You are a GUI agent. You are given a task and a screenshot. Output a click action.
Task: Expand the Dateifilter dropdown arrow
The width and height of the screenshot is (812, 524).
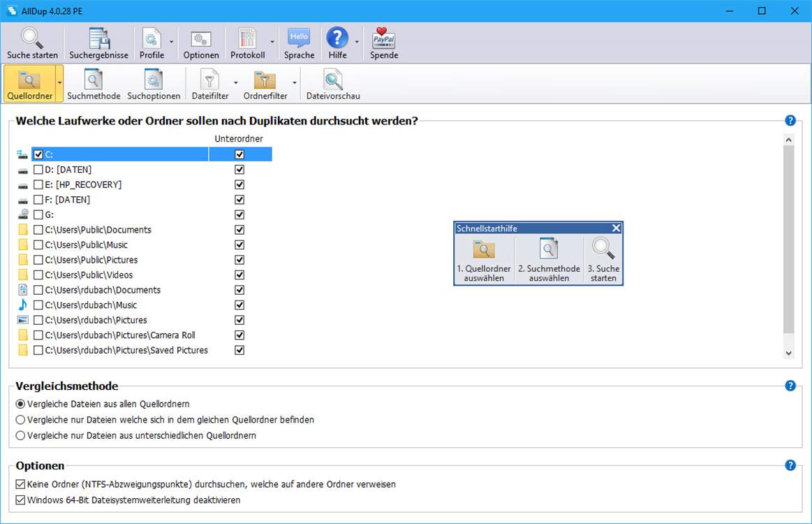coord(235,83)
